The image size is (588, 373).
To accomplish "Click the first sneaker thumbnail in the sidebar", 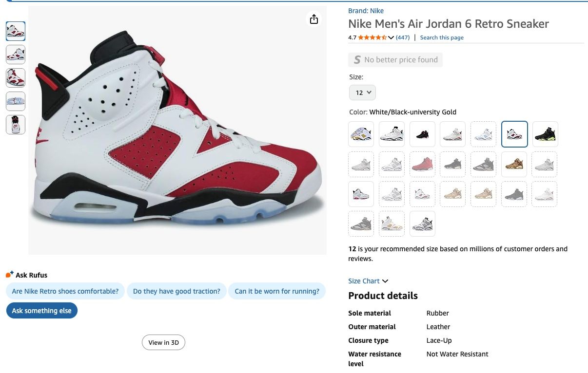I will tap(15, 31).
